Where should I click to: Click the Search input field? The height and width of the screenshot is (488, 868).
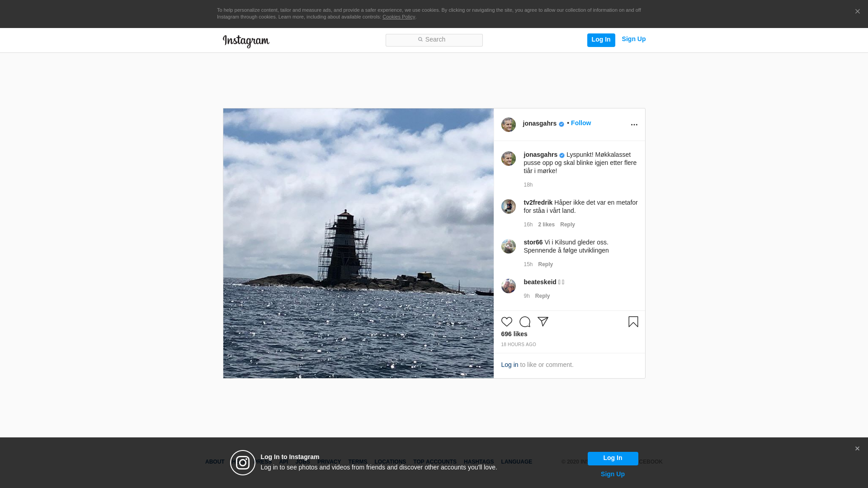434,40
